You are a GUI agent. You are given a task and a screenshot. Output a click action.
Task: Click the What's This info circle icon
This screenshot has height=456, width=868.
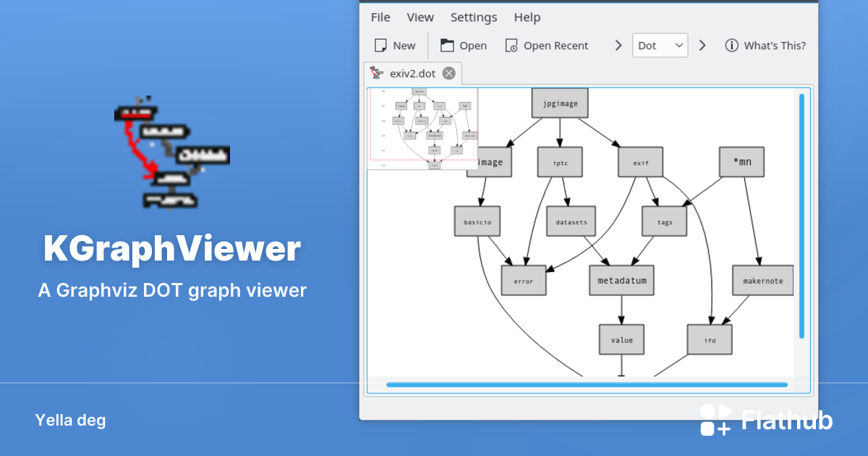731,45
